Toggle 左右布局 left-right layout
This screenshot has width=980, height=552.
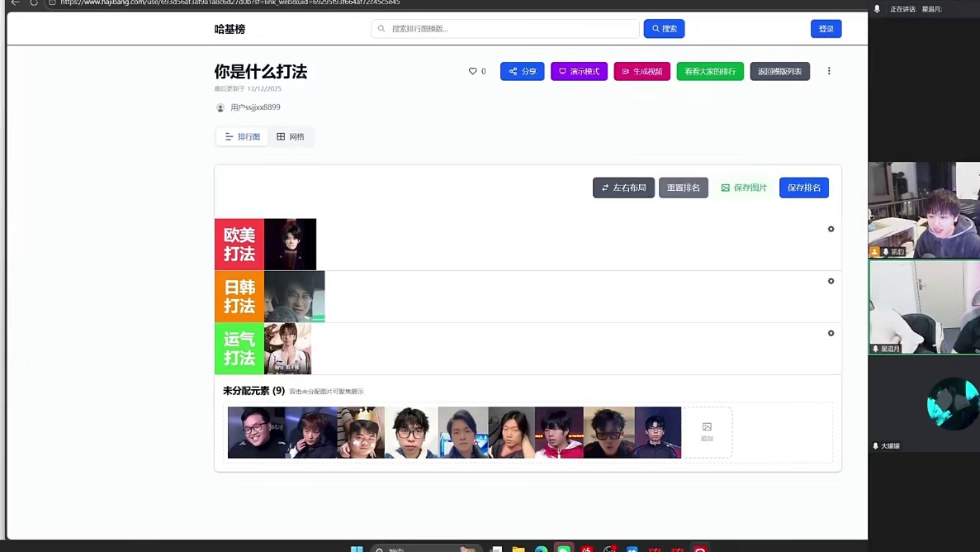coord(623,188)
